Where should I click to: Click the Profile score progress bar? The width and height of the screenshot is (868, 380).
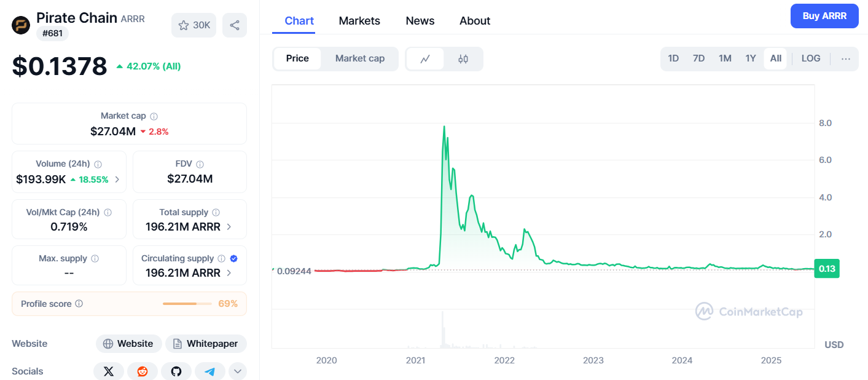[187, 304]
